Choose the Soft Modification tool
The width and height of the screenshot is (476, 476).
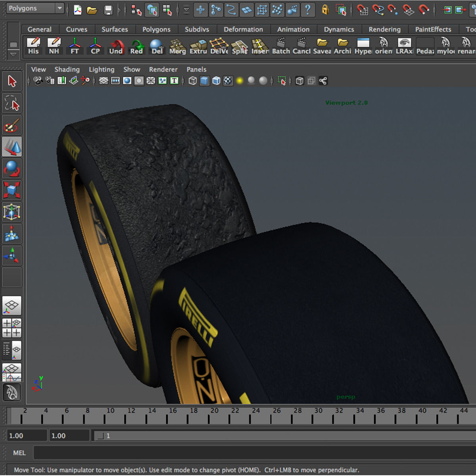[12, 234]
